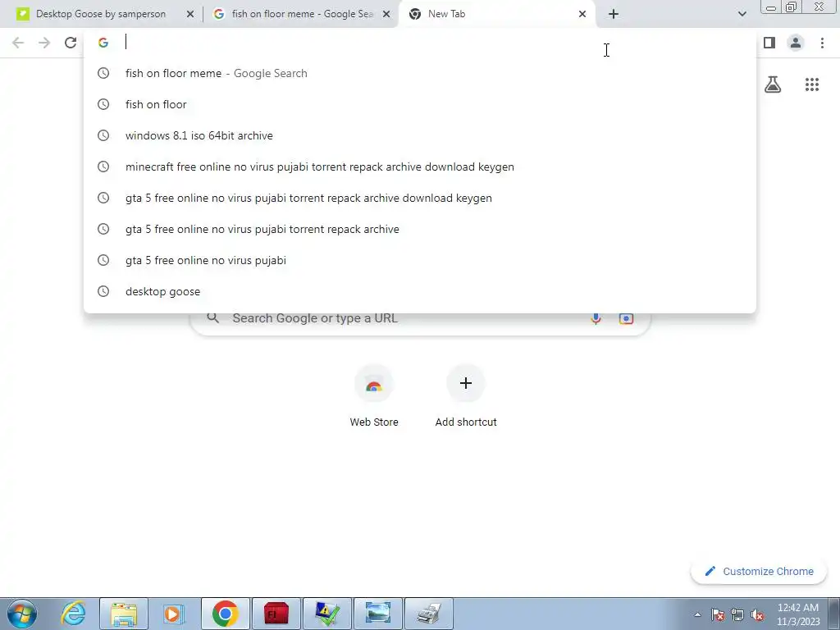Choose suggestion 'fish on floor'
Viewport: 840px width, 630px height.
(419, 104)
